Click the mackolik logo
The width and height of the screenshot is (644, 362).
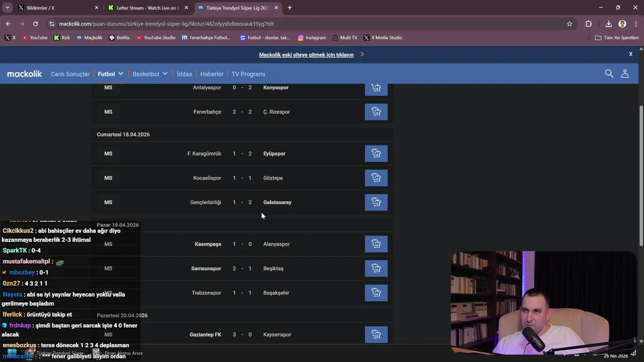pos(24,74)
